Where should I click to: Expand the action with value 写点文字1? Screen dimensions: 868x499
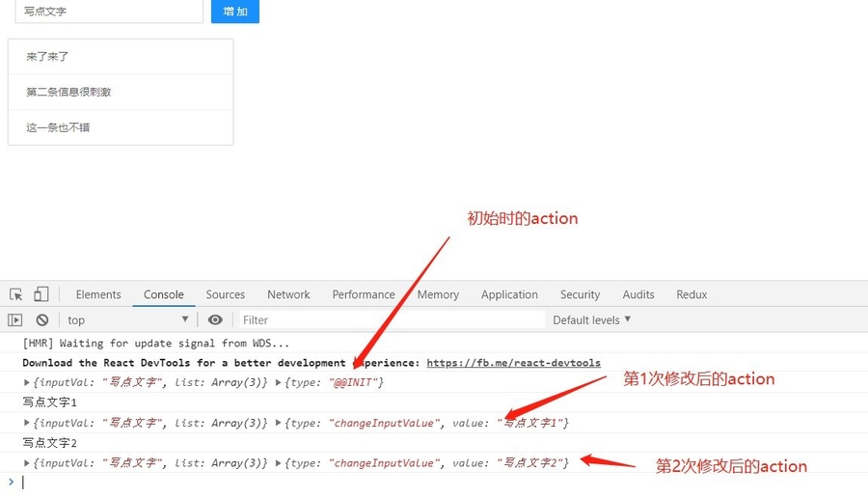[x=280, y=423]
